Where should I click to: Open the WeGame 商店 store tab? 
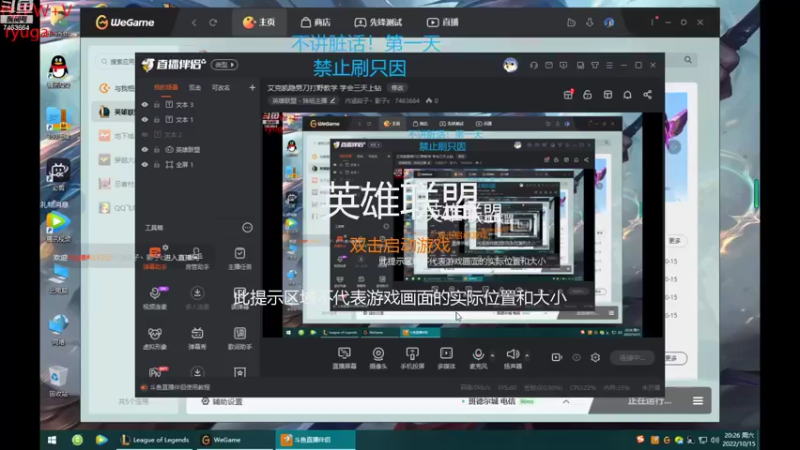315,22
